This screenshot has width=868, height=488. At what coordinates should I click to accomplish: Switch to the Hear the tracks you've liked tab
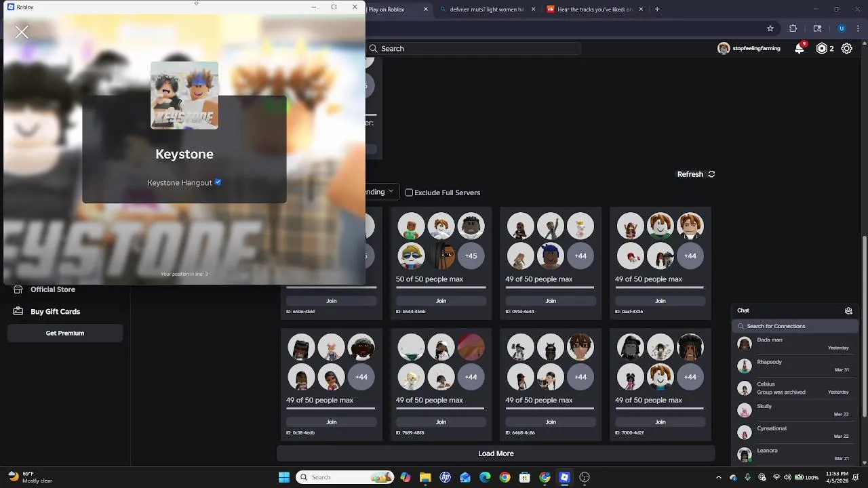[595, 9]
